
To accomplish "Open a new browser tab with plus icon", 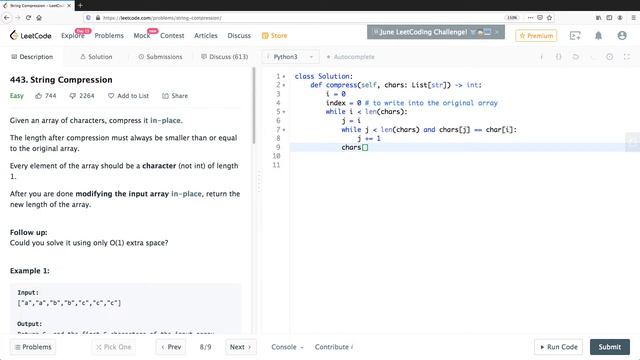I will tap(80, 5).
